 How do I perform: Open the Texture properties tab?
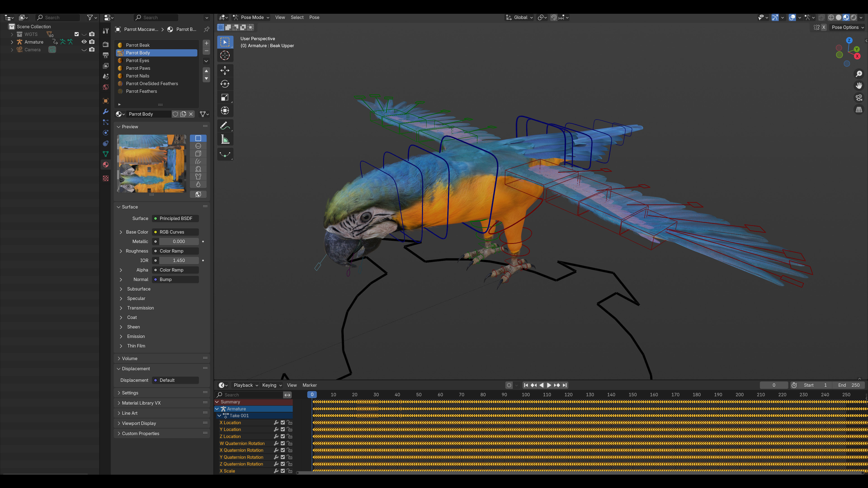(x=106, y=178)
